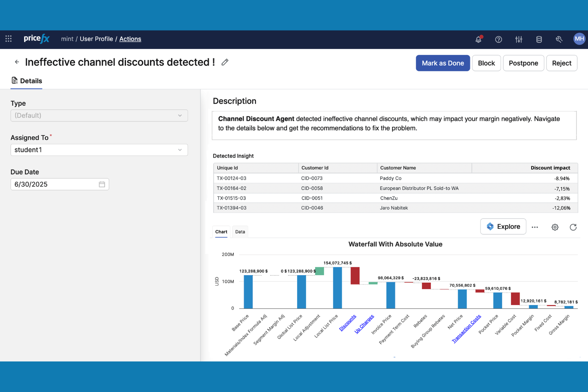
Task: Click the help question mark icon
Action: [x=498, y=39]
